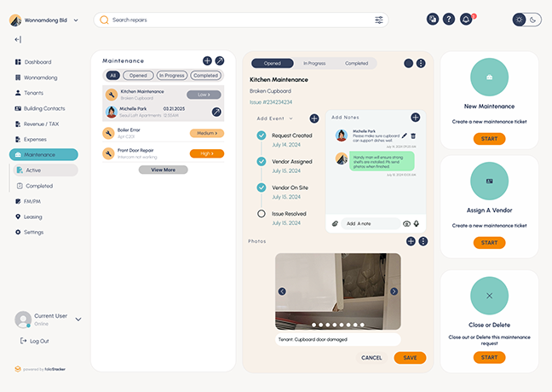Click the microphone icon in notes
Image resolution: width=552 pixels, height=392 pixels.
click(x=417, y=223)
